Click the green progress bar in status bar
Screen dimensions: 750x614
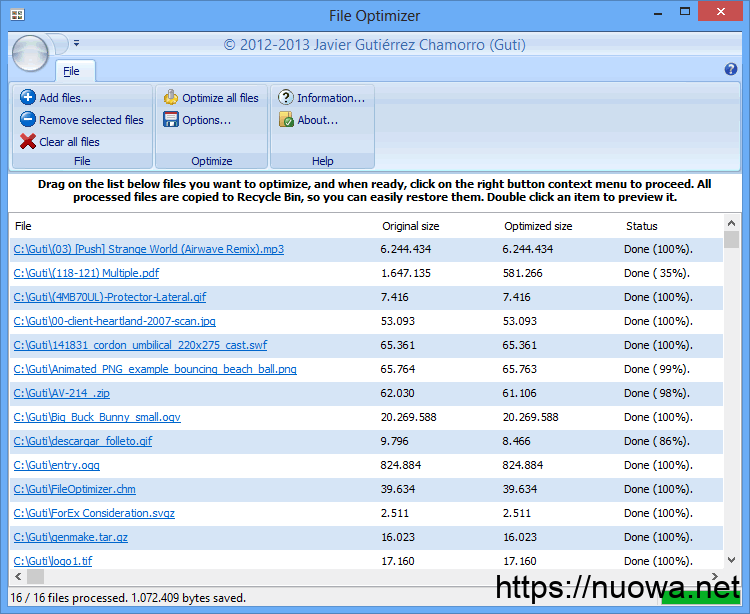699,597
